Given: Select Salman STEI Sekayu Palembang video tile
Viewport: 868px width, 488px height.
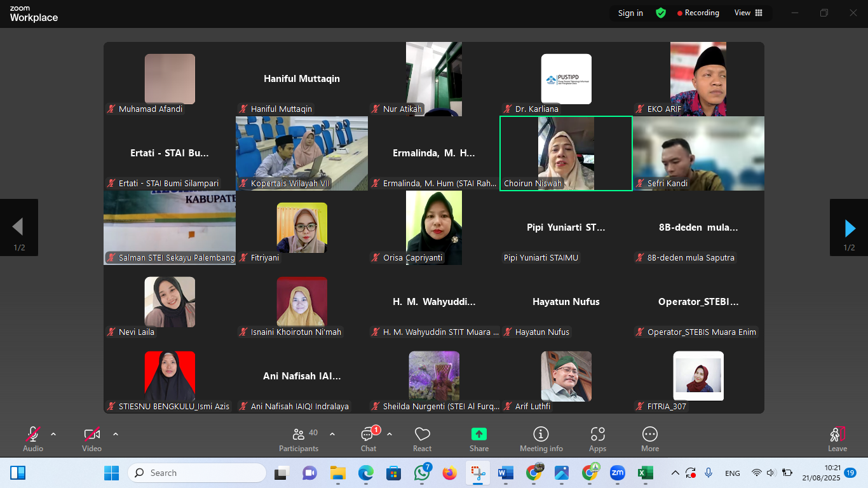Looking at the screenshot, I should (x=170, y=227).
